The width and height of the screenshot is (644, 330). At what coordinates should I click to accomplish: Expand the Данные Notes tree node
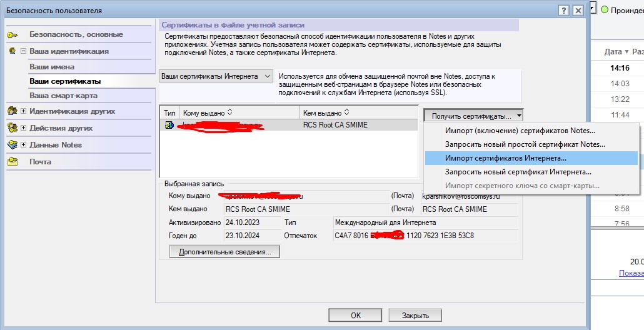click(23, 145)
